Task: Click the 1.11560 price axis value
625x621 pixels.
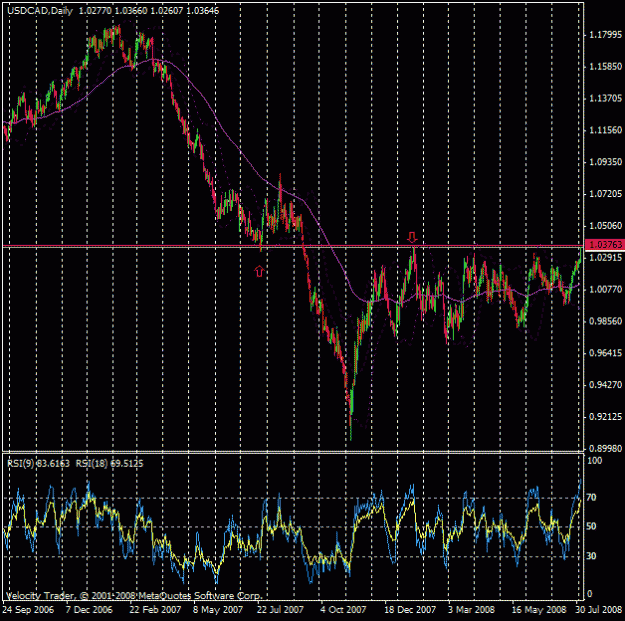Action: pos(605,130)
